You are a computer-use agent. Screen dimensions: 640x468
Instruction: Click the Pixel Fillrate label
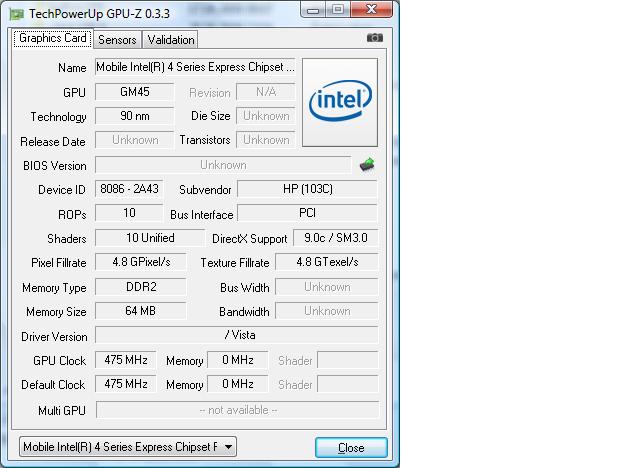pyautogui.click(x=59, y=263)
